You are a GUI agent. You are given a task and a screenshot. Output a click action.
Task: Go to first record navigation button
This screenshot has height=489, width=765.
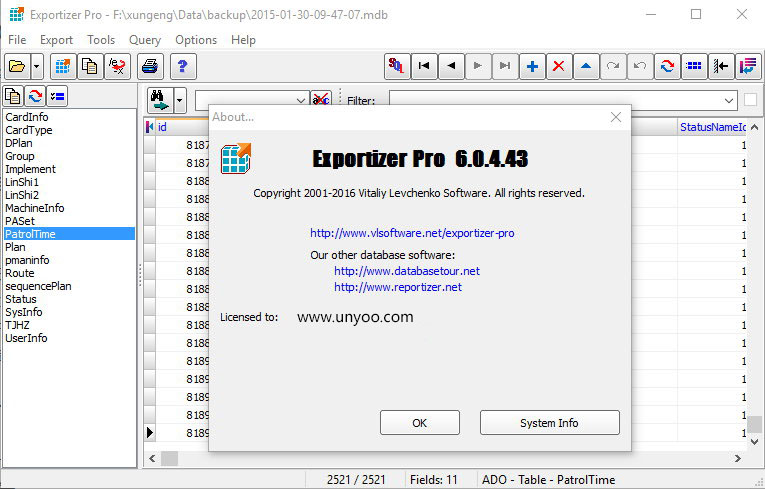point(424,66)
